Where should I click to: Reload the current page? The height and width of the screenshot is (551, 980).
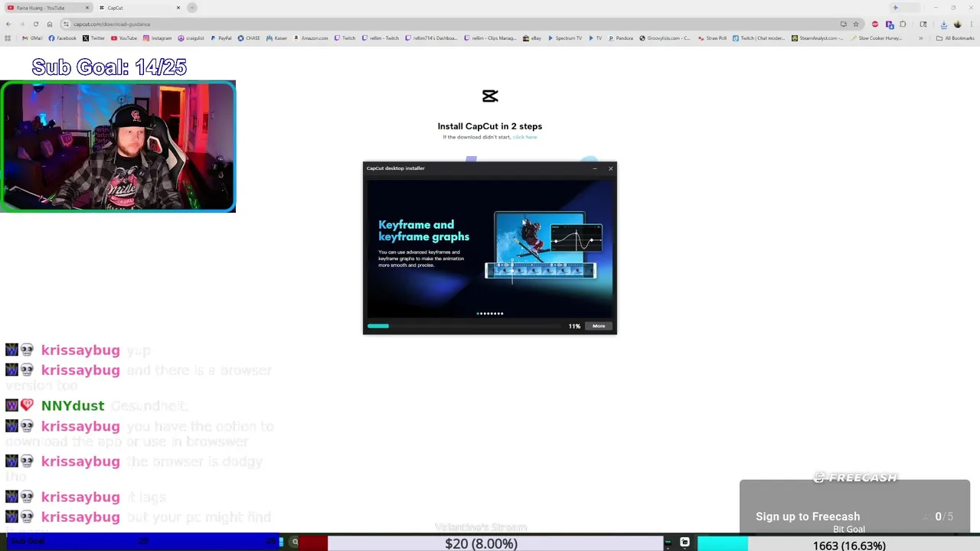click(35, 24)
